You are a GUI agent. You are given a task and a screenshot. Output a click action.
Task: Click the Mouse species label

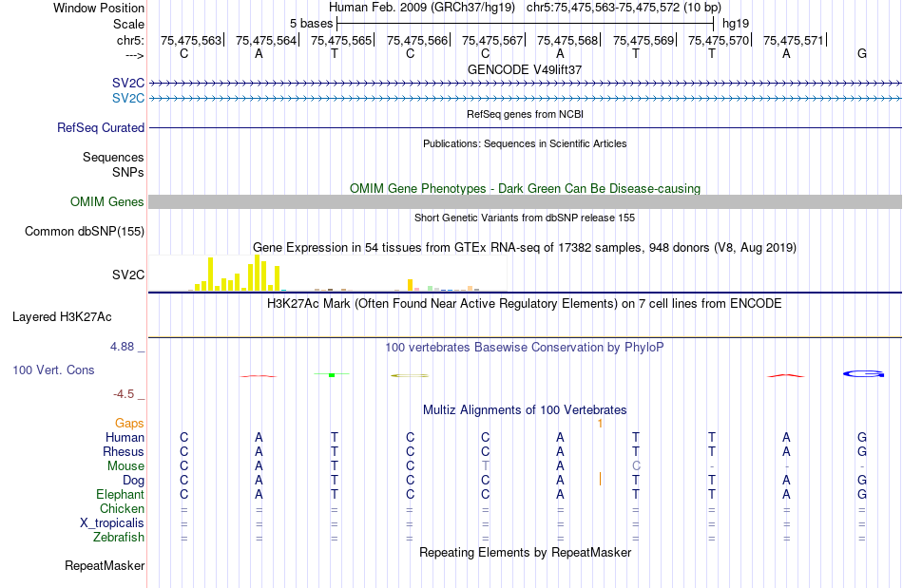pos(125,466)
